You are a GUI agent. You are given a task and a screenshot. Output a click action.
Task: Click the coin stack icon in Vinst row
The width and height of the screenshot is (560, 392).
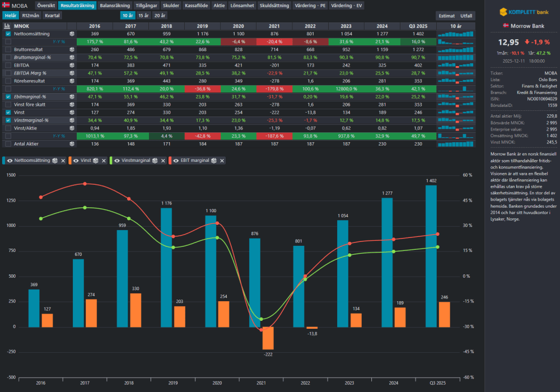[x=72, y=113]
